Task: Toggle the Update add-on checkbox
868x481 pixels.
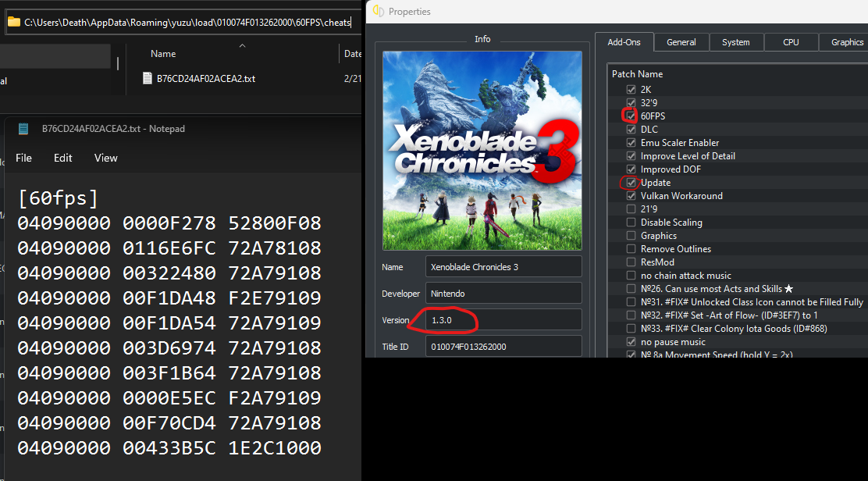Action: 631,182
